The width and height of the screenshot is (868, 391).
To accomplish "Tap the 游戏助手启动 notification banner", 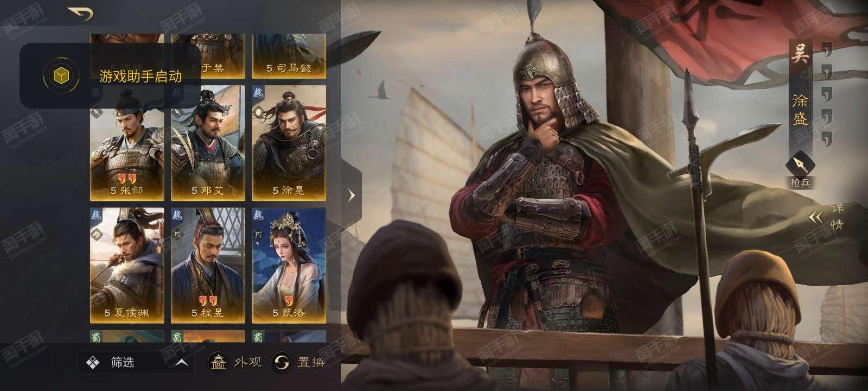I will (x=110, y=75).
